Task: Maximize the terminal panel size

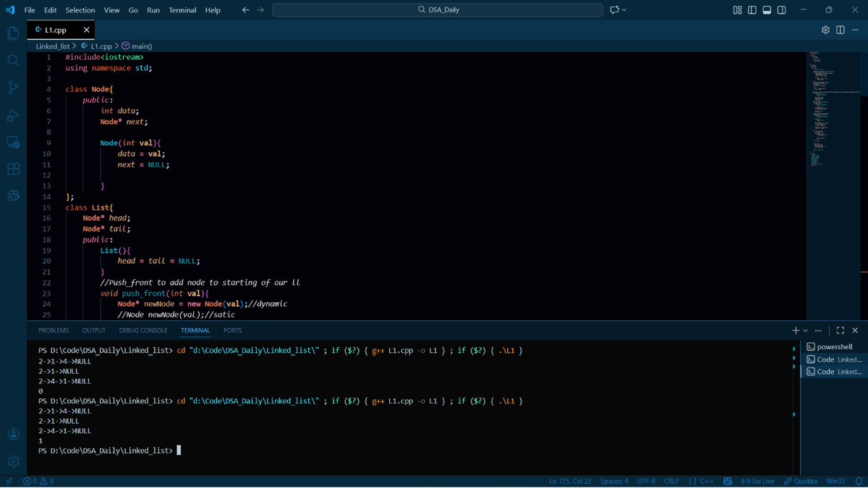Action: (841, 330)
